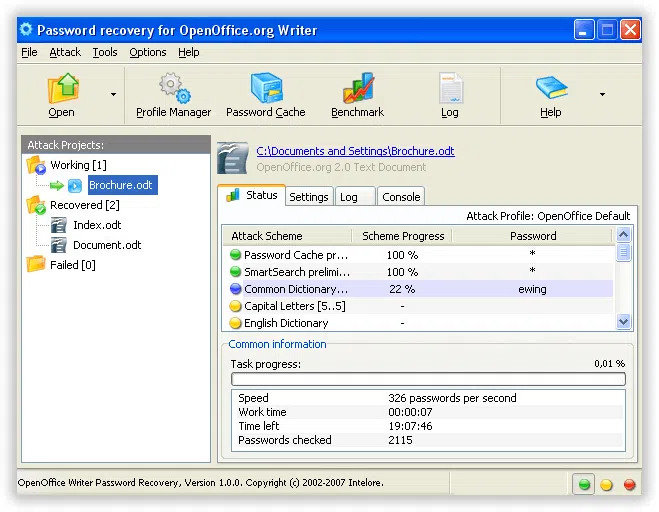Click the Work time value 00:00:07
This screenshot has height=512, width=659.
tap(410, 412)
